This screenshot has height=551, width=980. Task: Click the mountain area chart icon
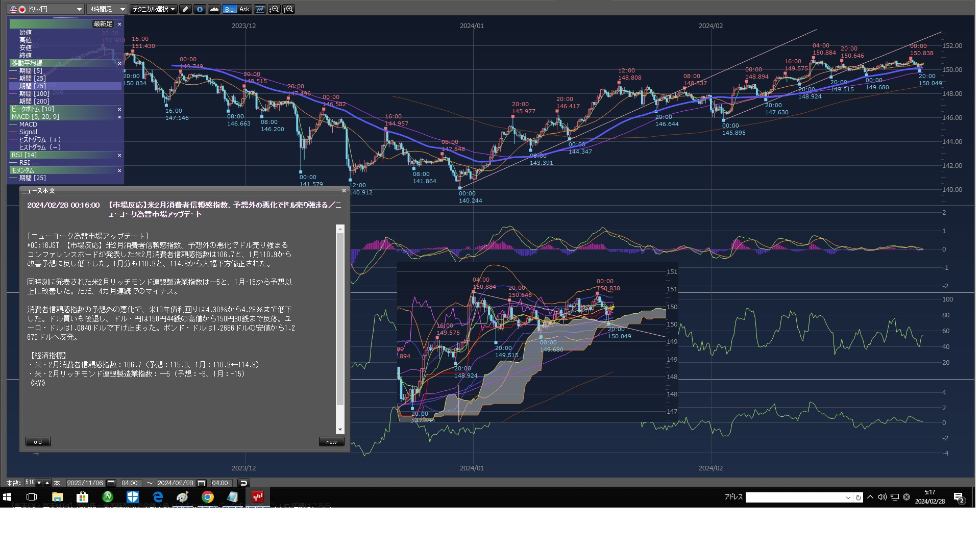tap(214, 9)
